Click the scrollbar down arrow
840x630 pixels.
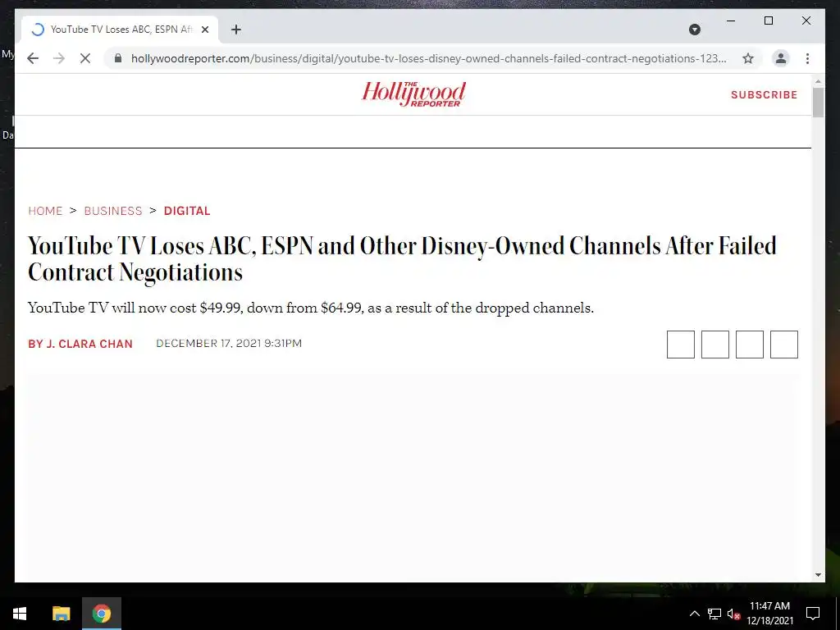(x=818, y=575)
